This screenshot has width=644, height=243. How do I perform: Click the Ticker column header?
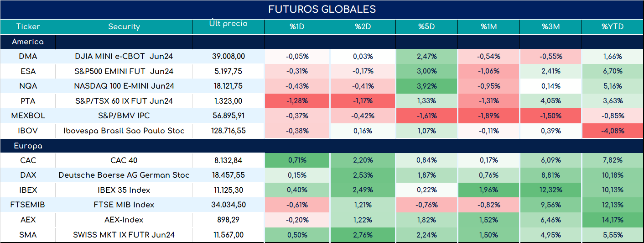28,26
